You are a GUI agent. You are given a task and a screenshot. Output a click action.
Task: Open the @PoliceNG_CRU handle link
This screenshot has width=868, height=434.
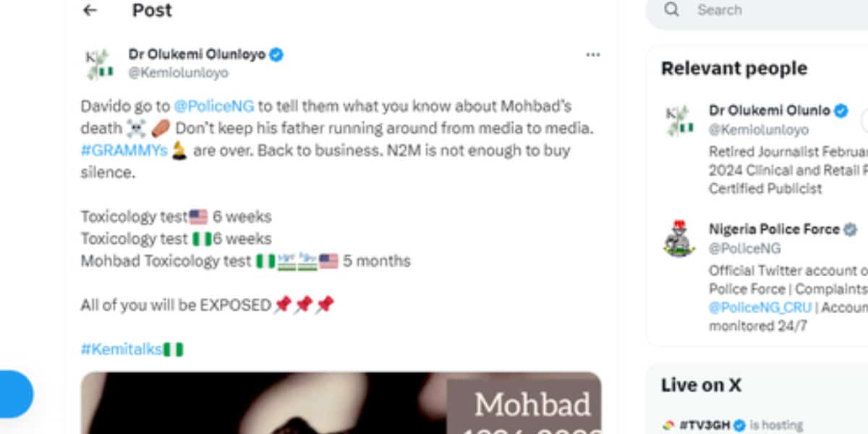759,307
